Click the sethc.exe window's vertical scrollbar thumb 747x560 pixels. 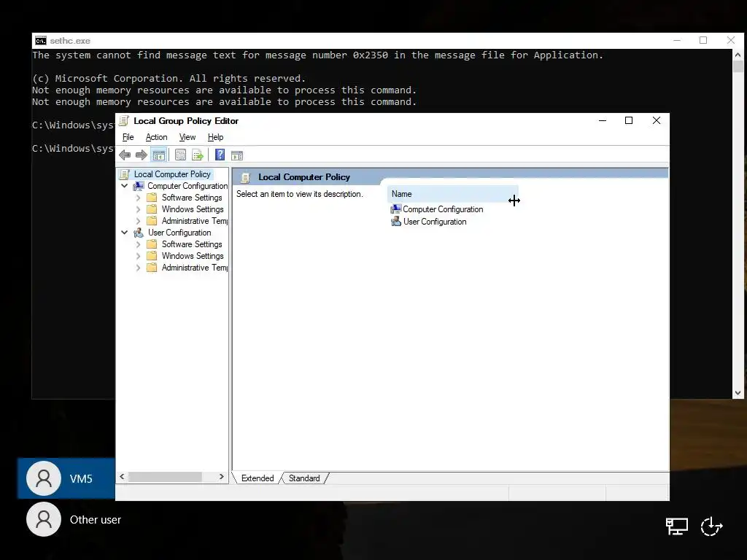tap(738, 66)
